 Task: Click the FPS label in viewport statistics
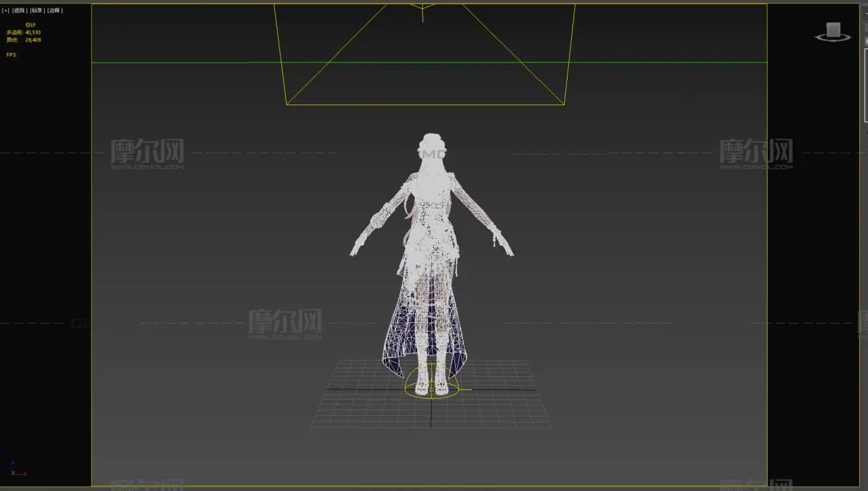(x=12, y=55)
